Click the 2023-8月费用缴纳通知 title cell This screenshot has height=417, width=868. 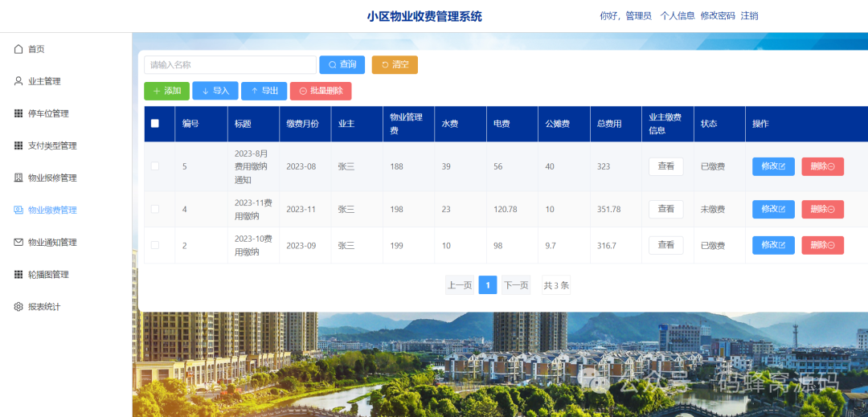pyautogui.click(x=252, y=166)
